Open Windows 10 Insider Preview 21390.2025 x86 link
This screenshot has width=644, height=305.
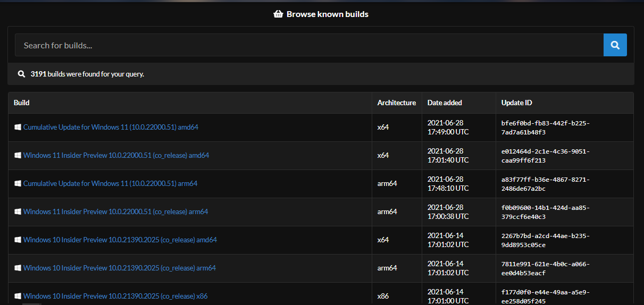coord(115,296)
